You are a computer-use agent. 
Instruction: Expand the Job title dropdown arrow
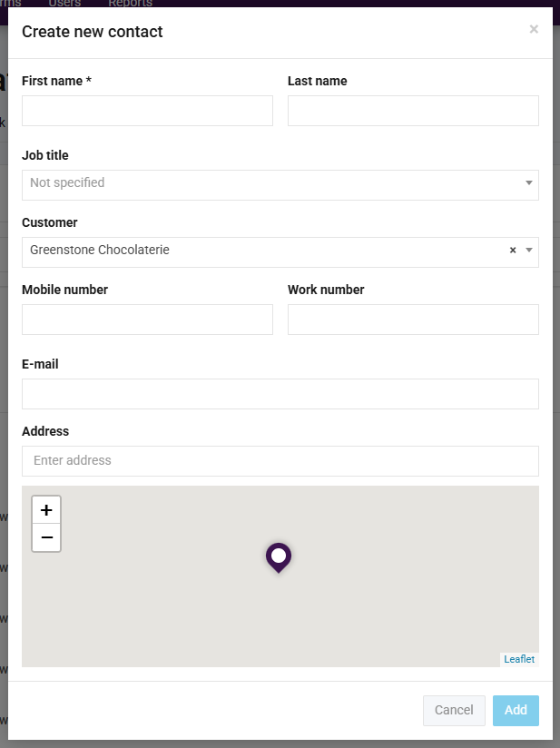[x=529, y=183]
